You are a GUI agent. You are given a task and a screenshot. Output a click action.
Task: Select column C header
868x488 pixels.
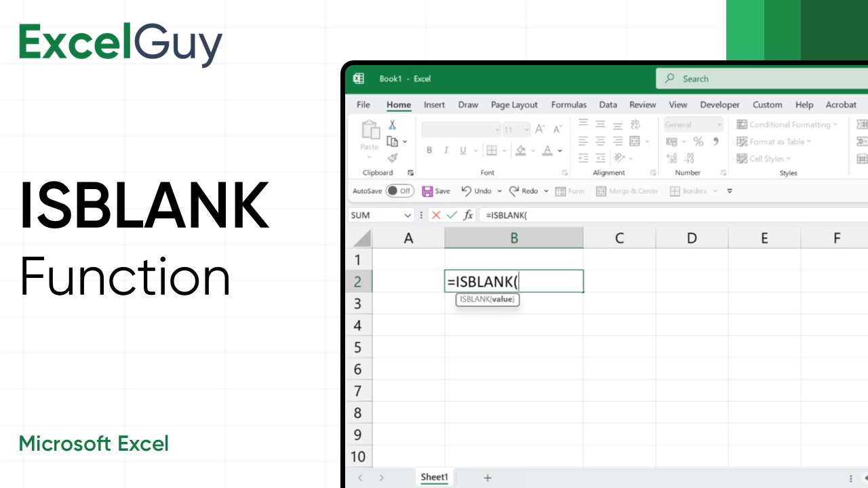620,238
